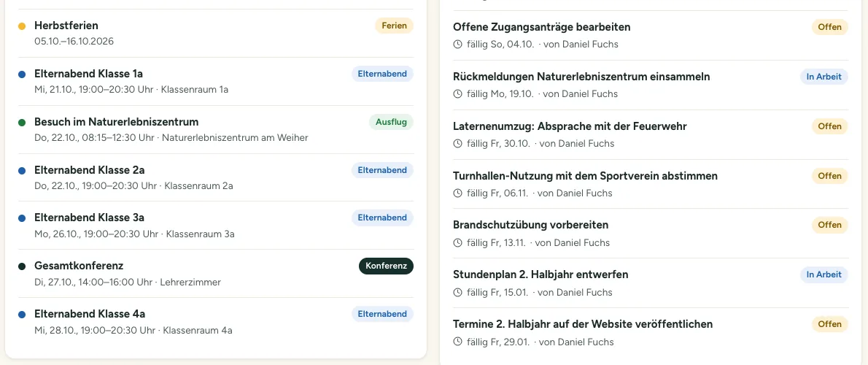Screen dimensions: 868x365
Task: Click the Ferien badge for Herbstferien
Action: coord(394,26)
